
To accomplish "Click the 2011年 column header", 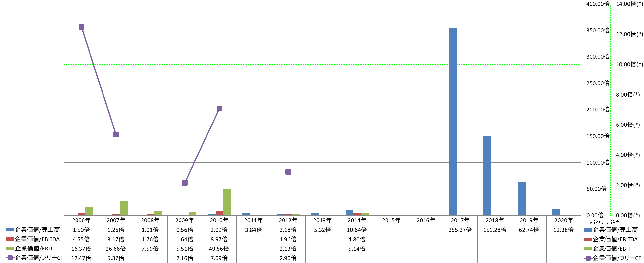I will [254, 220].
